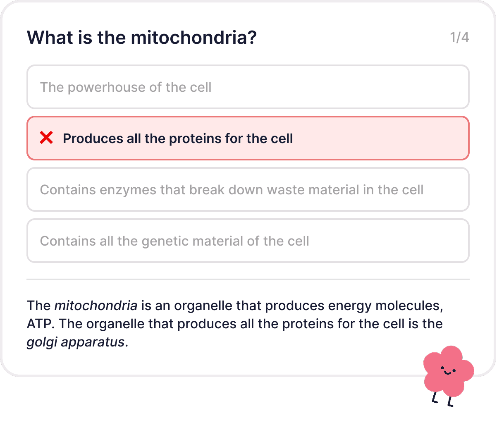Click the red X incorrect-answer icon

(46, 138)
